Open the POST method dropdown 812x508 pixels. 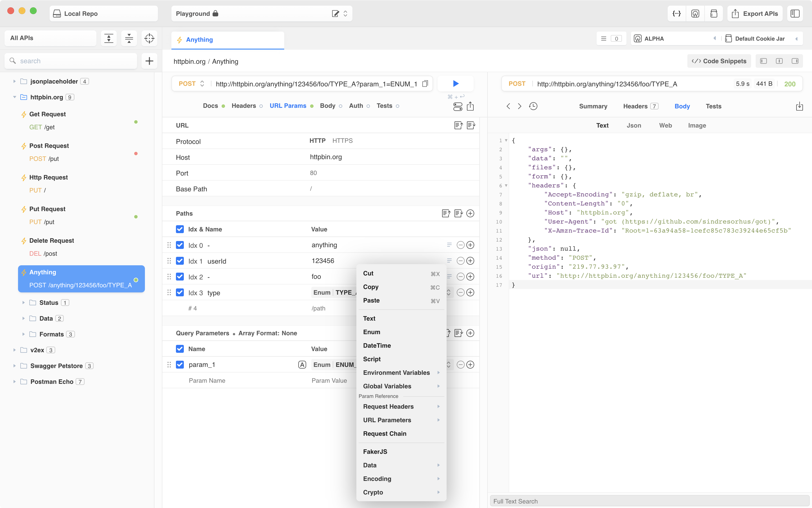[192, 84]
